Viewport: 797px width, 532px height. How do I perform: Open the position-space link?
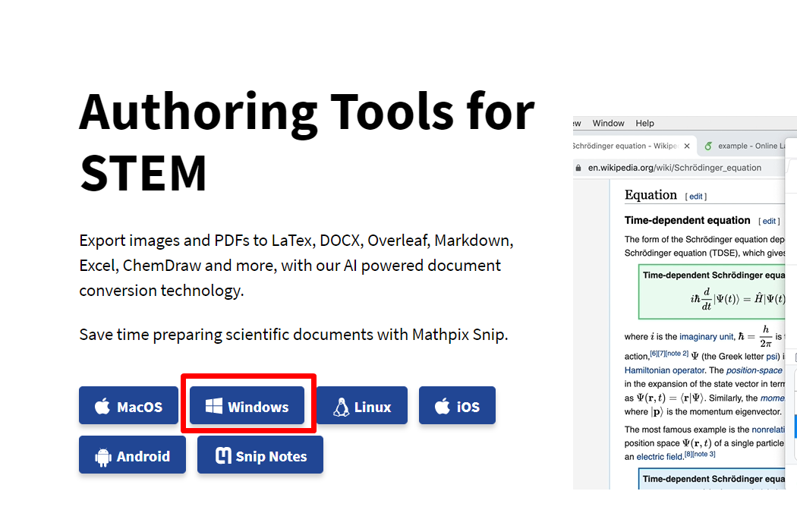pos(754,370)
